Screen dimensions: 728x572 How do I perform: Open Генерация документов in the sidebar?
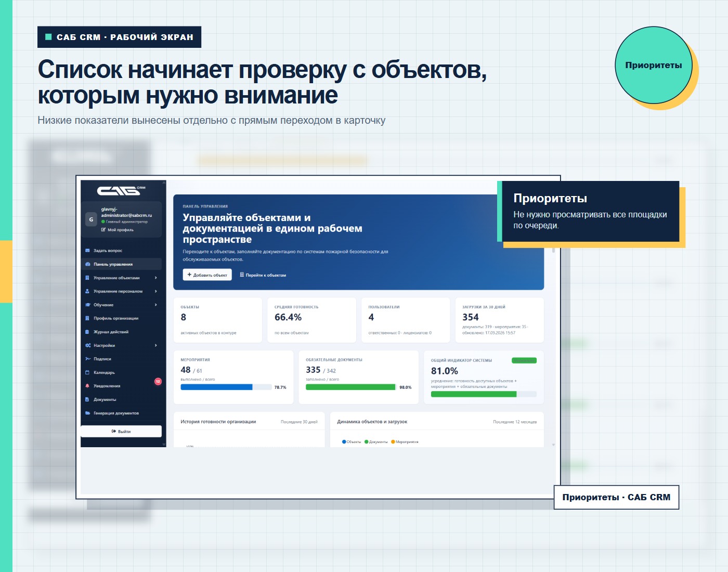(x=121, y=413)
